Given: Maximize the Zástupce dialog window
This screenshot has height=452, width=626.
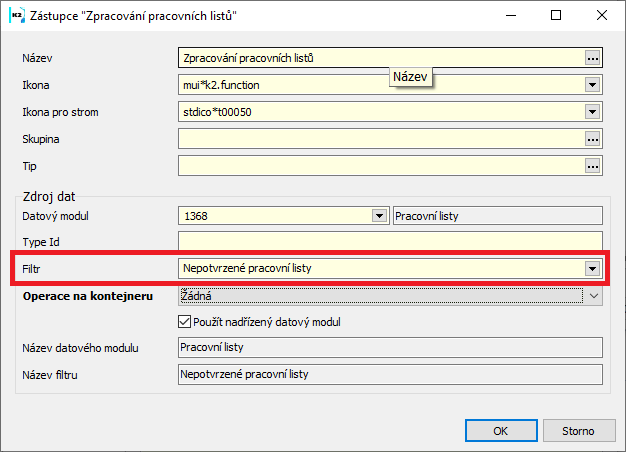Looking at the screenshot, I should click(556, 16).
